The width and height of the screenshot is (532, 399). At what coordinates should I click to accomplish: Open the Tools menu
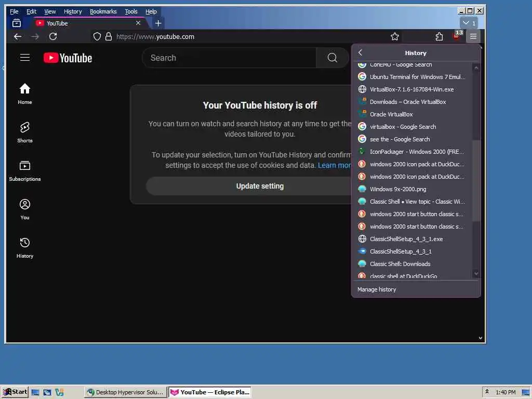pos(131,11)
